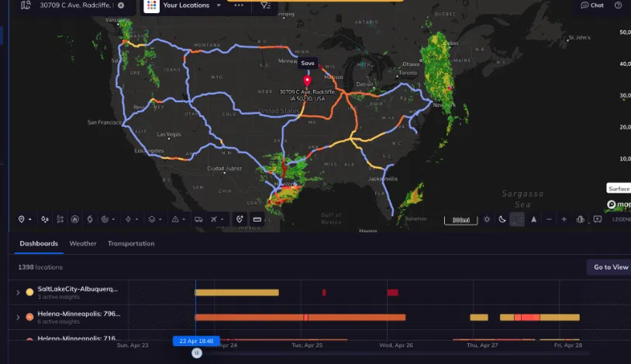Select the ruler measure distance tool
The image size is (631, 364).
point(257,219)
